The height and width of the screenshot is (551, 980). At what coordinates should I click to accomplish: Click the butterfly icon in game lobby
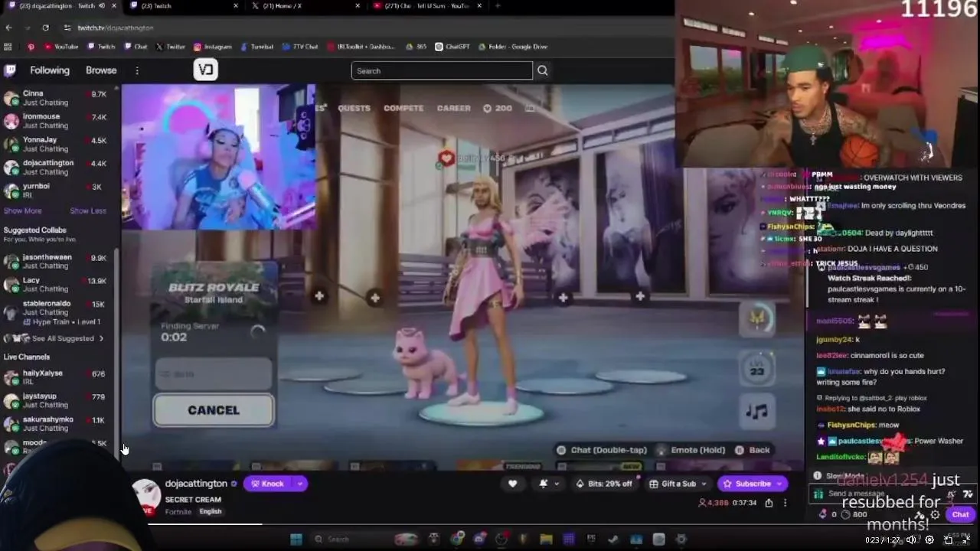756,319
